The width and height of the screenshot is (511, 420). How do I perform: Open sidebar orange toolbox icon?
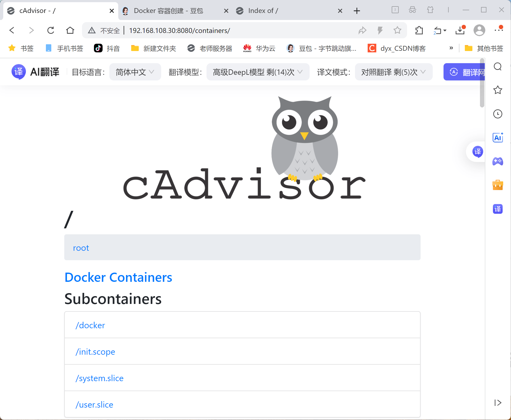pos(498,185)
